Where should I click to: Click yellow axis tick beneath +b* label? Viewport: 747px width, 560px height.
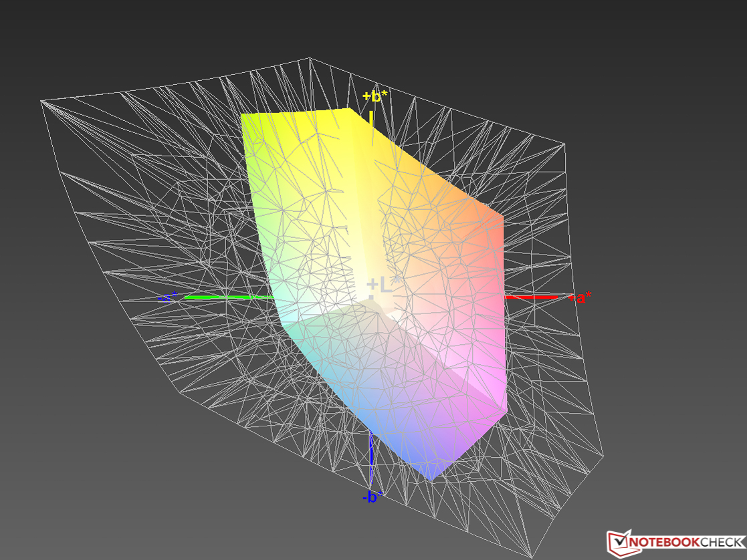pyautogui.click(x=370, y=118)
